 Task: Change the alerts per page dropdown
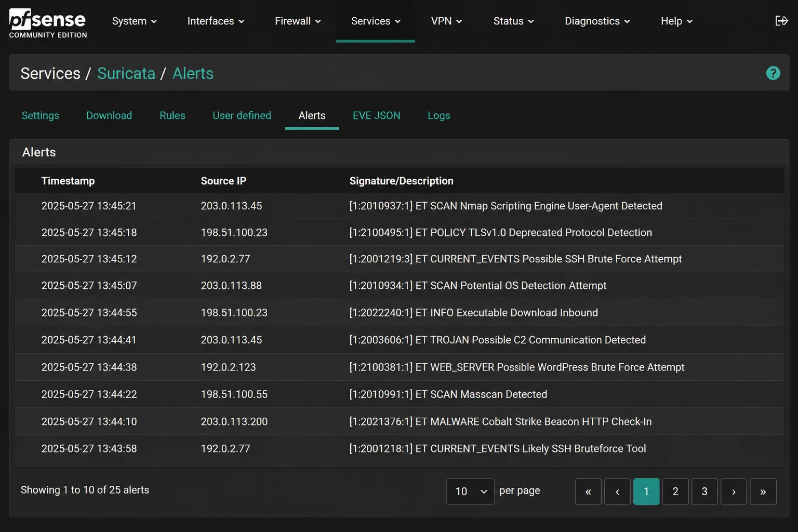pyautogui.click(x=470, y=491)
